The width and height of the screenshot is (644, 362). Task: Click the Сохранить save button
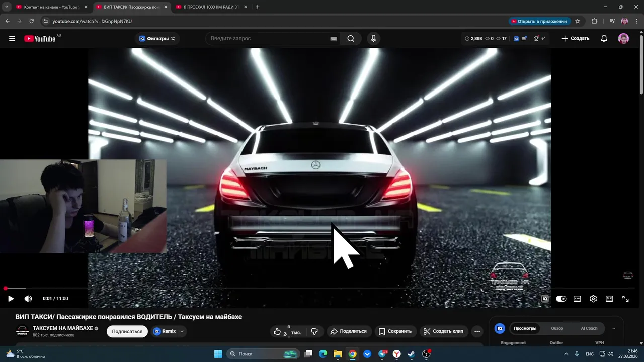click(395, 331)
